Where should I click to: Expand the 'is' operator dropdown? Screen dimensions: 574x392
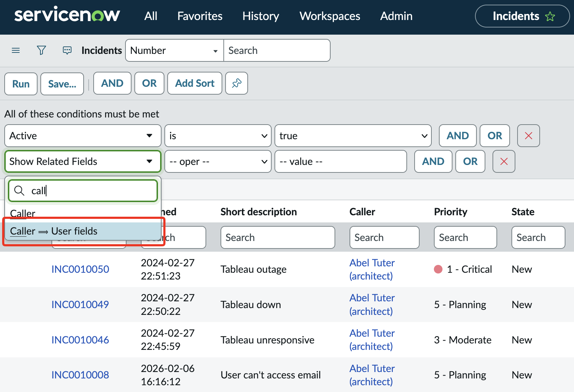218,136
